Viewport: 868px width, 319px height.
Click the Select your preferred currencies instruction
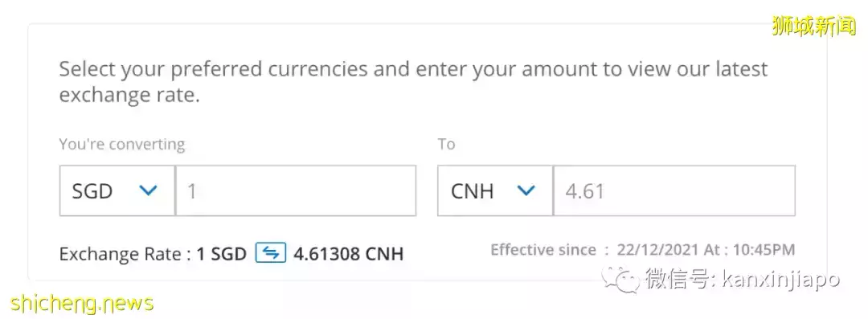point(414,82)
